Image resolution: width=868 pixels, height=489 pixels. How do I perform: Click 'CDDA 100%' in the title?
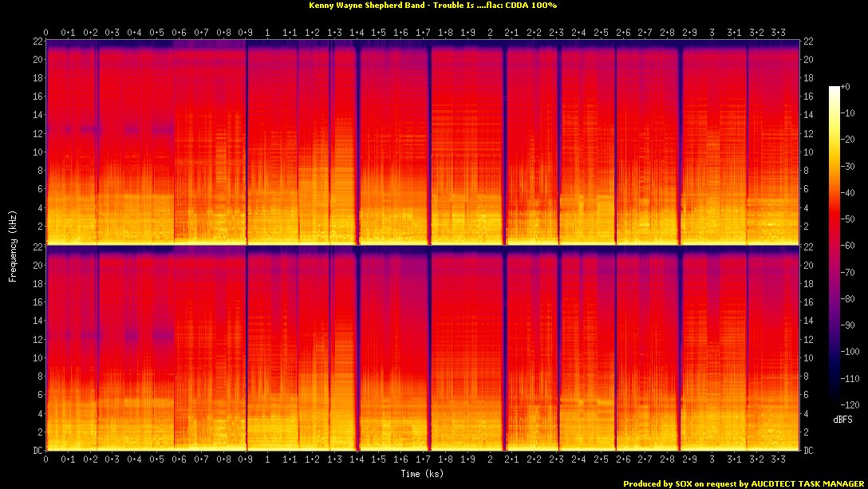(531, 6)
